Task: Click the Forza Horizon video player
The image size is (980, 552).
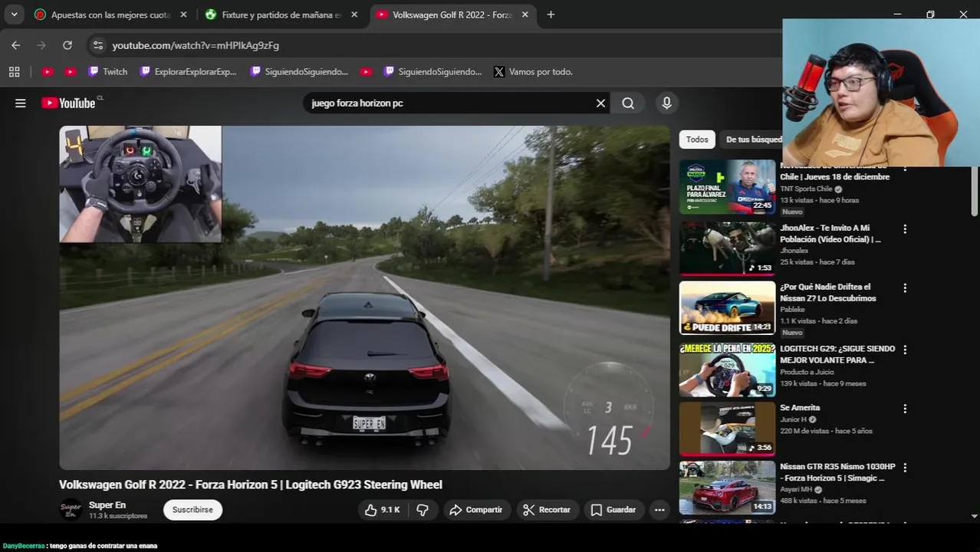Action: [x=364, y=297]
